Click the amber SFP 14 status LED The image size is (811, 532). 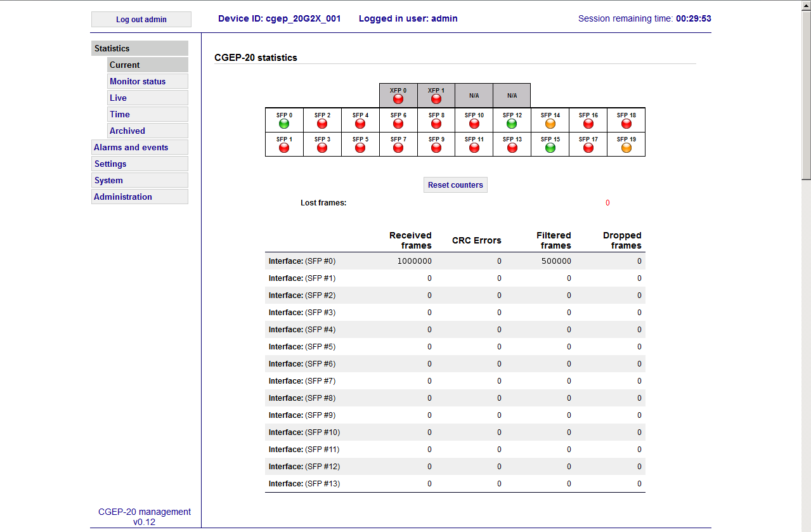click(x=550, y=123)
